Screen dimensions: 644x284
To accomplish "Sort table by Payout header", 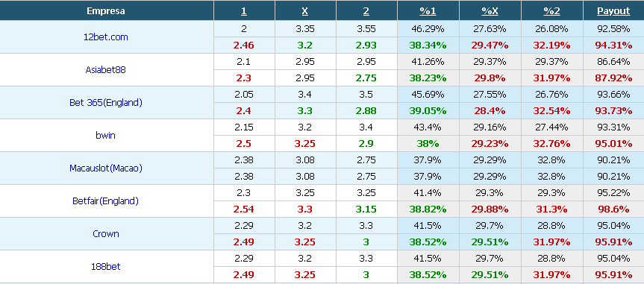I will [x=613, y=11].
